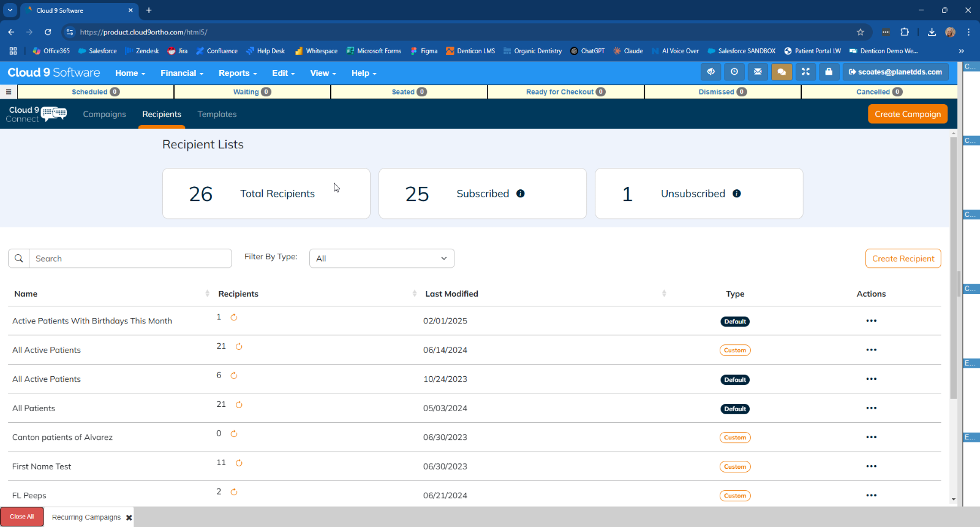The image size is (980, 527).
Task: Click the magnifier icon beside Search field
Action: click(19, 259)
